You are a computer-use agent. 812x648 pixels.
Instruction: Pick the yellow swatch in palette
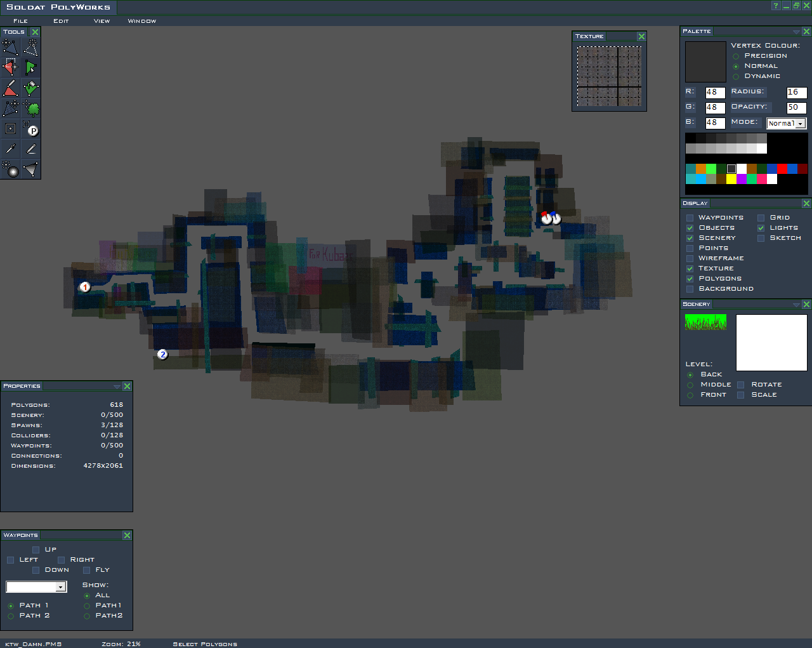(731, 179)
